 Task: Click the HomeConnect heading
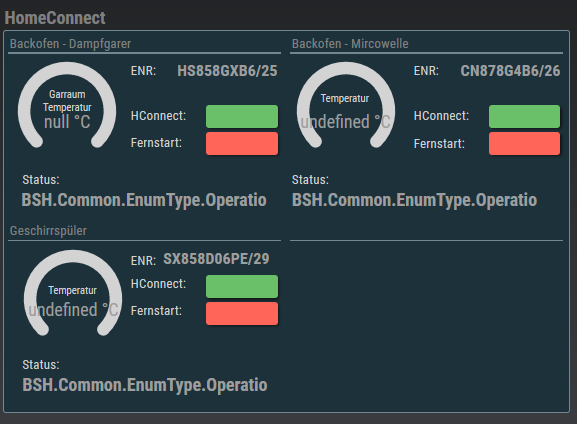pos(55,18)
